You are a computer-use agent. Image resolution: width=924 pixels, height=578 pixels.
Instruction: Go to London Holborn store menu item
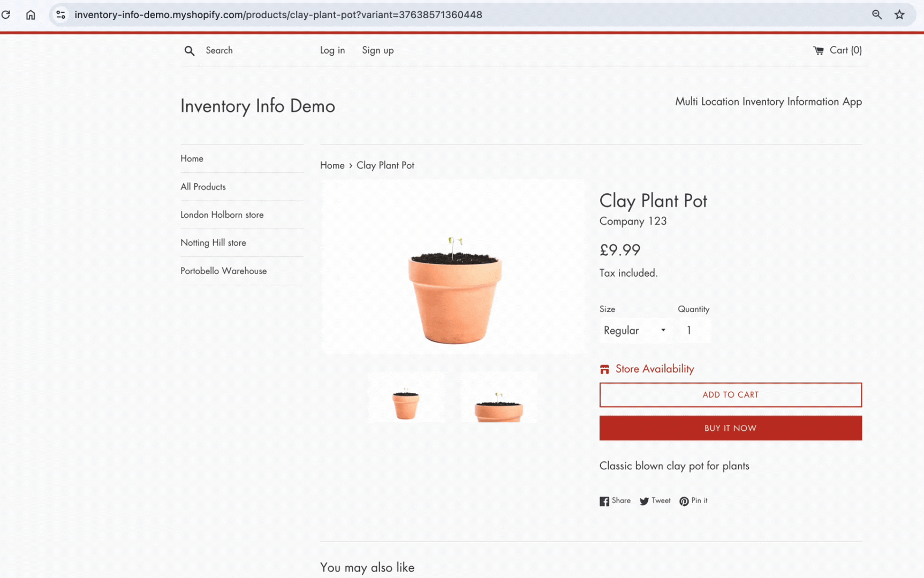pyautogui.click(x=222, y=215)
